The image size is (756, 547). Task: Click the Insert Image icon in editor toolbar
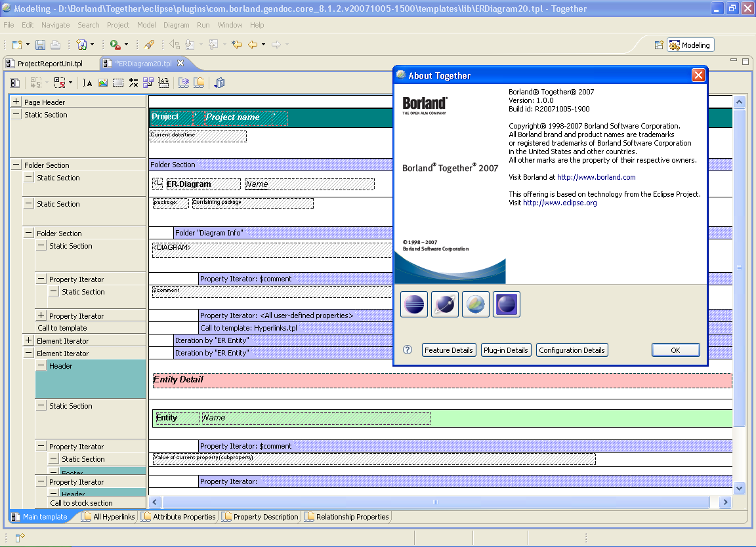click(102, 83)
